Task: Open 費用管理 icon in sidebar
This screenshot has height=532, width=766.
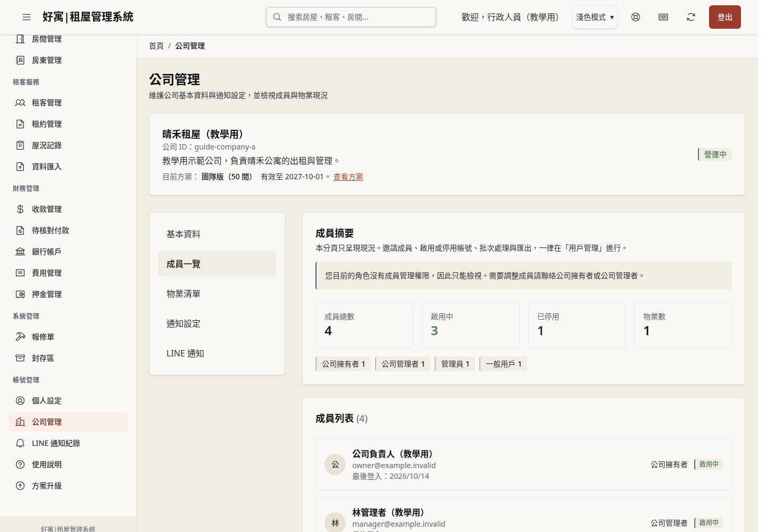Action: coord(20,273)
